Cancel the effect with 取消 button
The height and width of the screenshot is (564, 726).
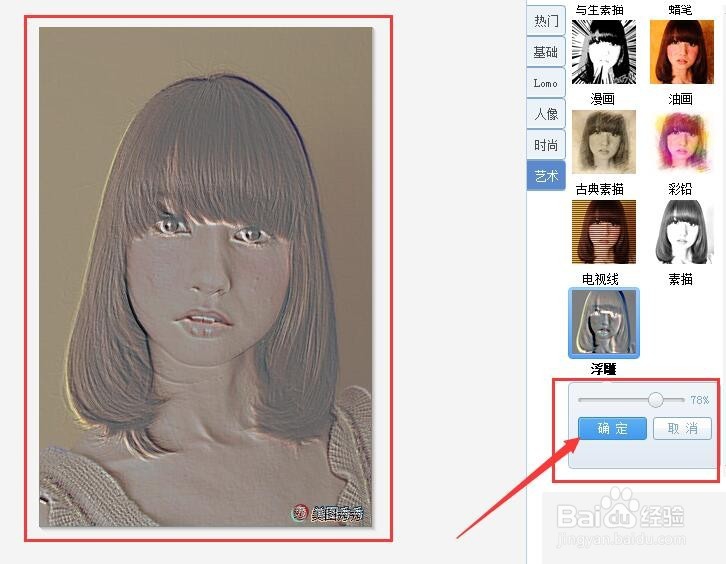coord(682,428)
